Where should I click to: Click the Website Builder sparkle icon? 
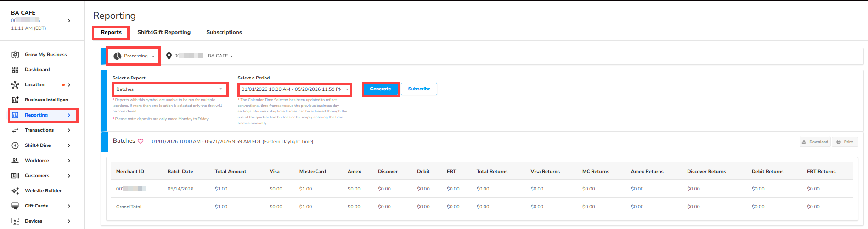click(15, 191)
